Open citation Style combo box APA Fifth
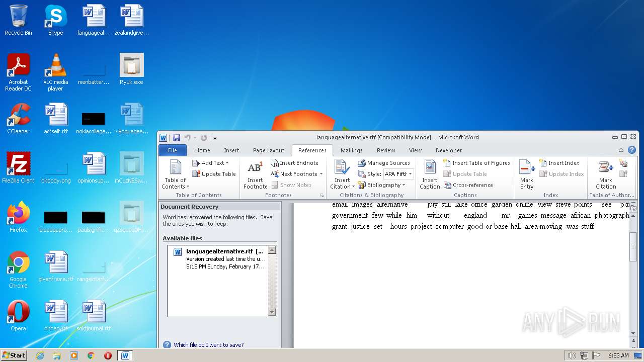644x362 pixels. point(398,174)
